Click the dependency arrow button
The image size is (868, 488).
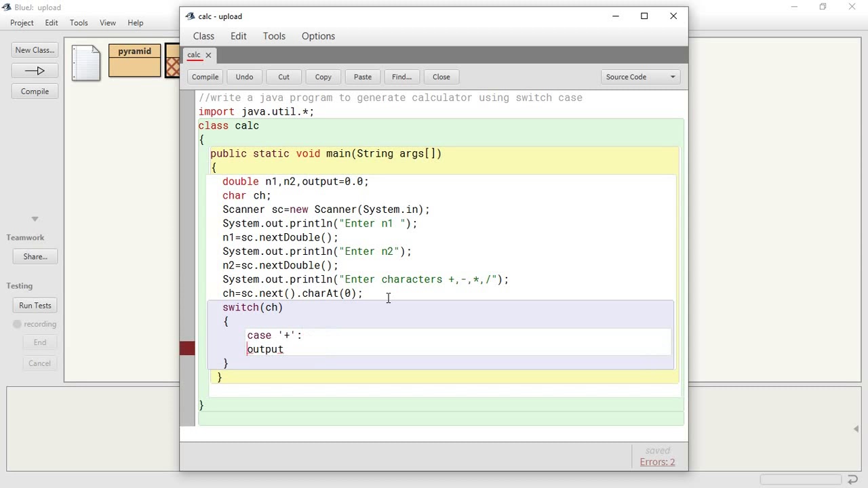point(35,70)
